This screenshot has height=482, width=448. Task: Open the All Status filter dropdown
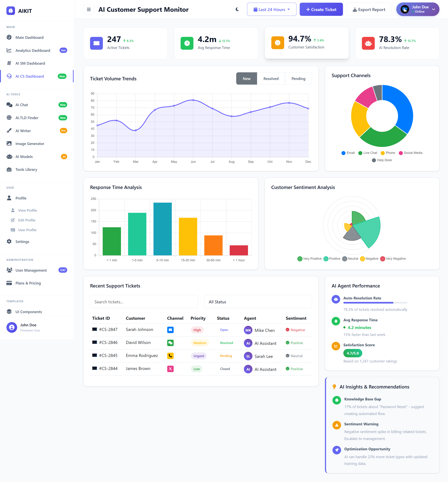tap(258, 302)
